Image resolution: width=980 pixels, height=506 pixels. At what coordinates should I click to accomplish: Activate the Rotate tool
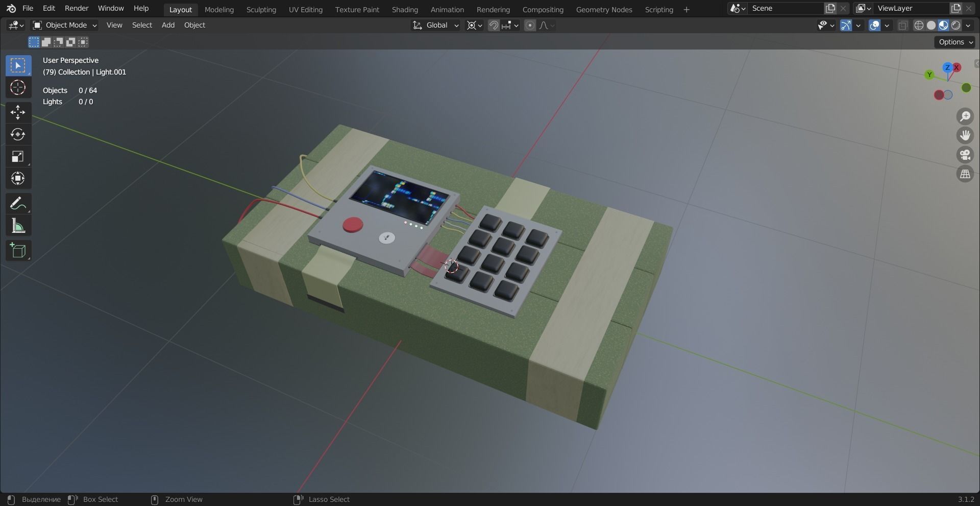tap(18, 134)
